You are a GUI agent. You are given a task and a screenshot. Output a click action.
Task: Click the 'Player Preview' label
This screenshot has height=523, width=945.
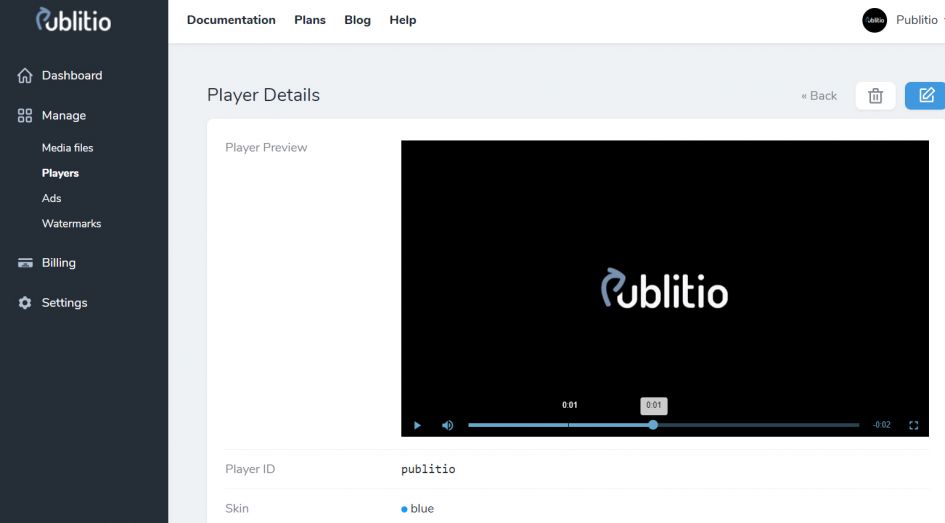pyautogui.click(x=266, y=148)
